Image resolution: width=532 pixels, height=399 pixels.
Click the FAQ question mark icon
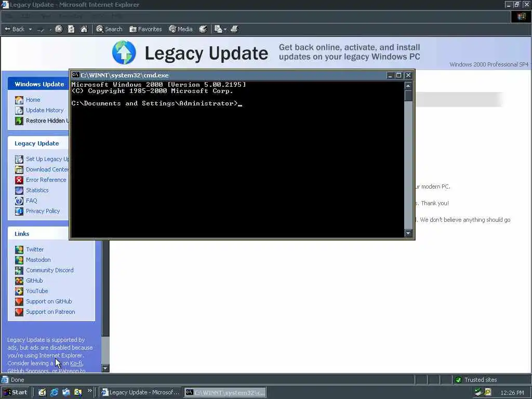click(19, 201)
